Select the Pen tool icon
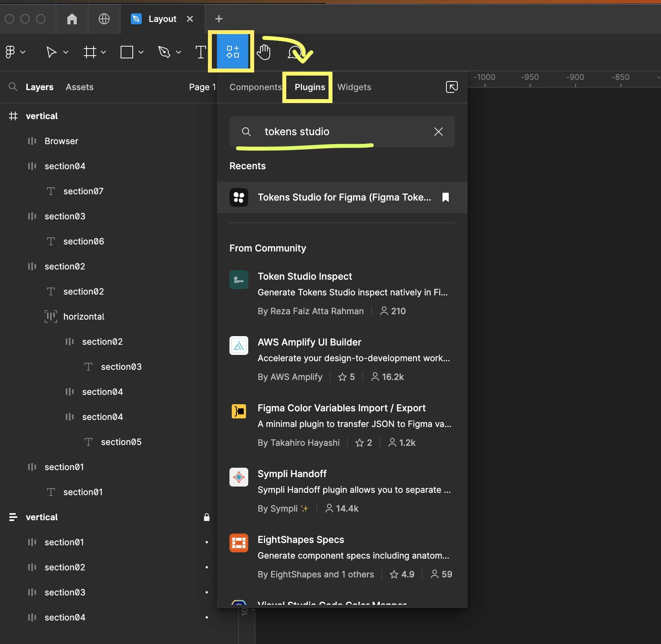 coord(164,52)
